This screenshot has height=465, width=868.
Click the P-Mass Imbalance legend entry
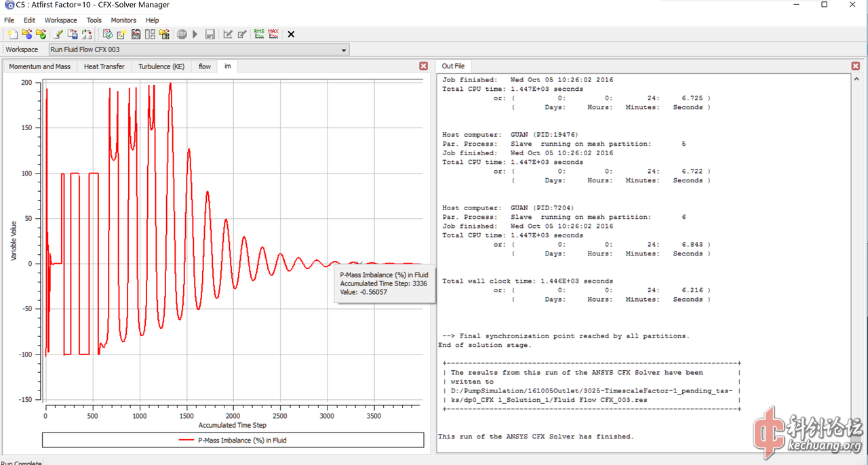(233, 440)
